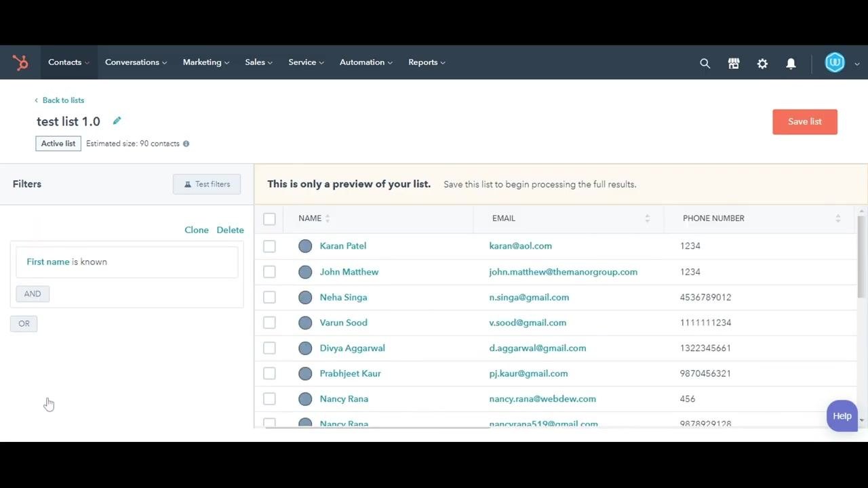
Task: Click the Test filters button
Action: (x=207, y=184)
